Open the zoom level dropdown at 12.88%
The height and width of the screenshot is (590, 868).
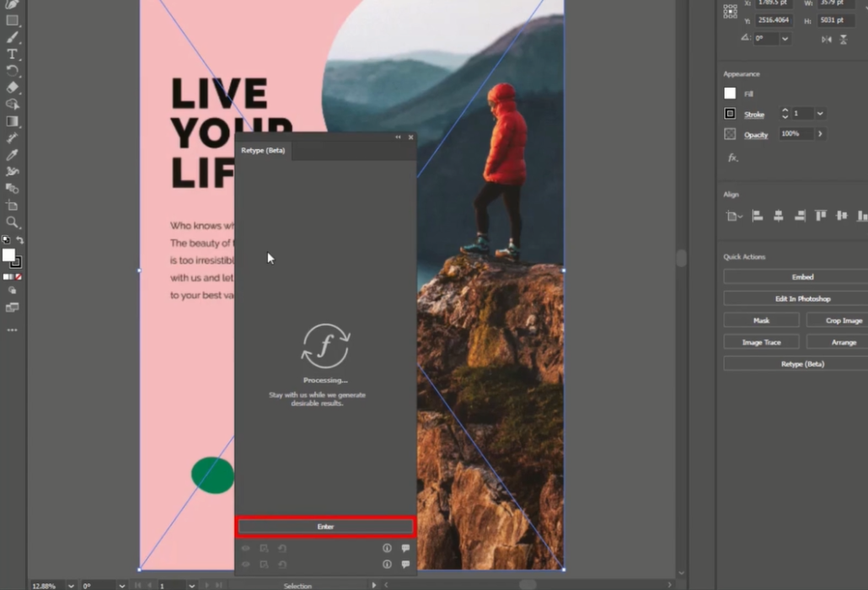69,585
